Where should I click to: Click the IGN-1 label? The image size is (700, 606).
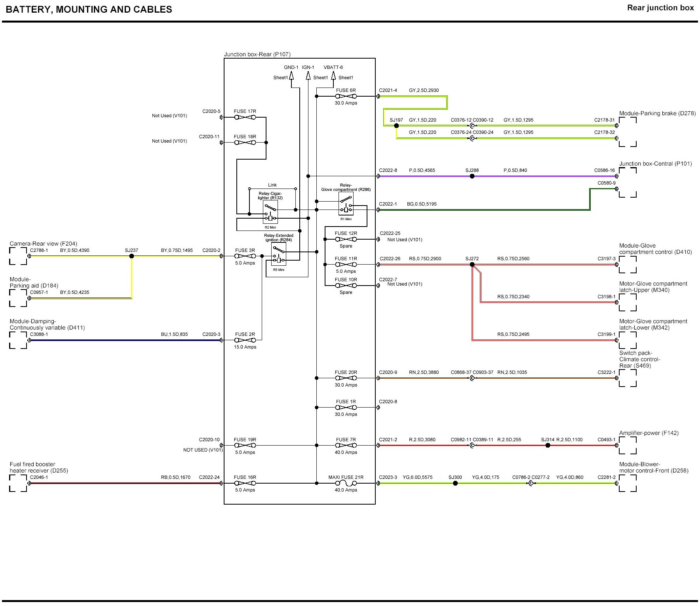(x=308, y=67)
